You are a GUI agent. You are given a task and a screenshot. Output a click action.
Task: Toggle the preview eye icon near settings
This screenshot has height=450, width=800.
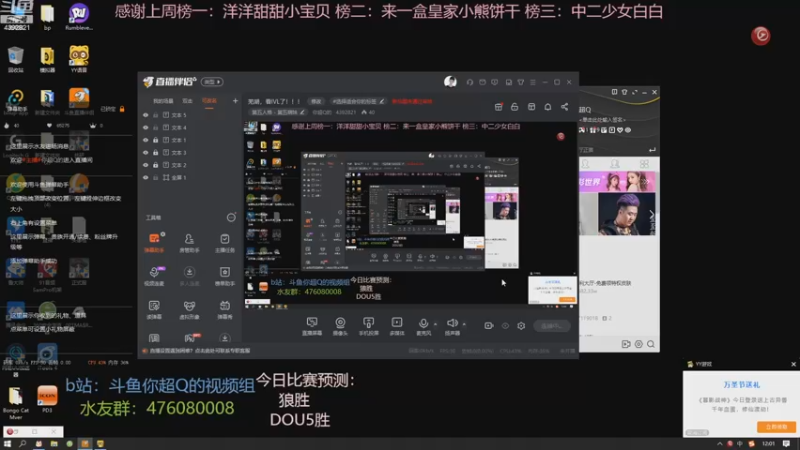click(x=505, y=326)
